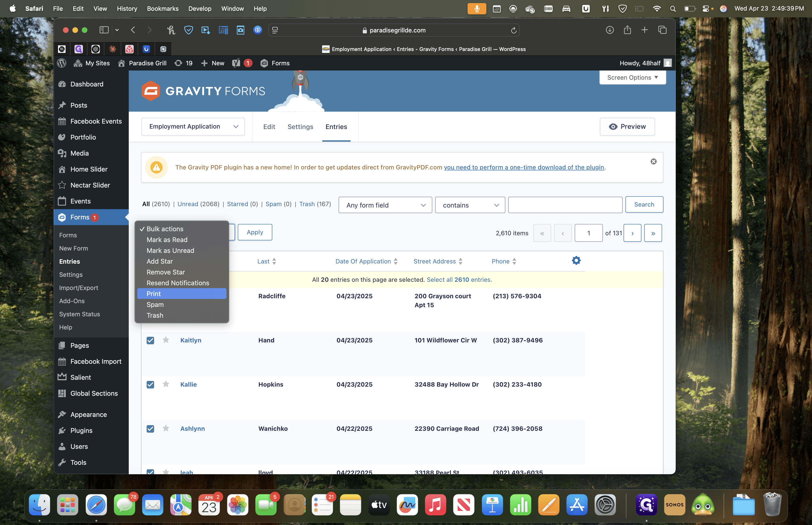Sort entries by Date Of Application
The width and height of the screenshot is (812, 525).
click(366, 261)
